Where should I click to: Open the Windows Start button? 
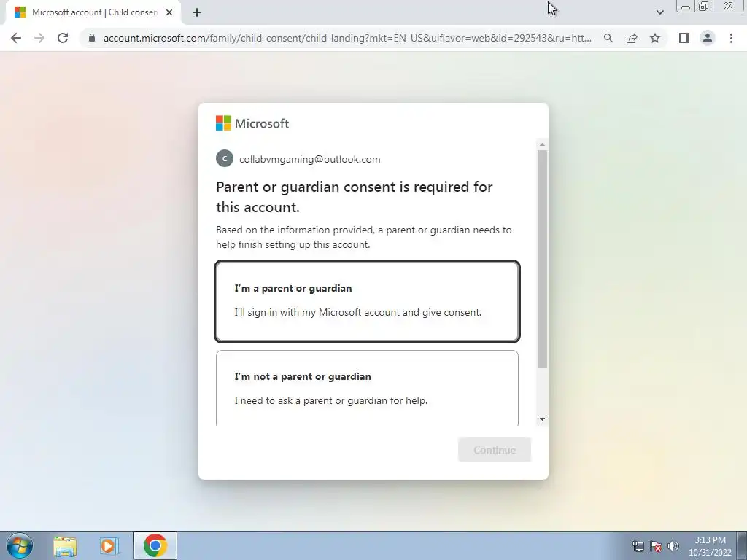[19, 545]
